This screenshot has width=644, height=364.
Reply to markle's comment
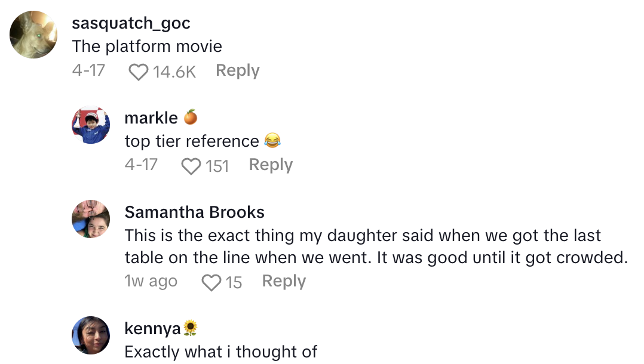coord(271,165)
